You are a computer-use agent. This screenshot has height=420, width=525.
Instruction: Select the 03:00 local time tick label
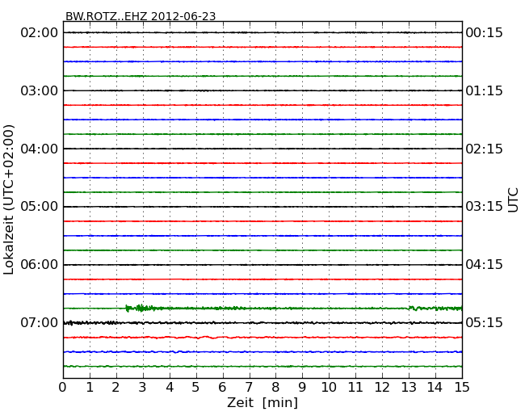[40, 90]
